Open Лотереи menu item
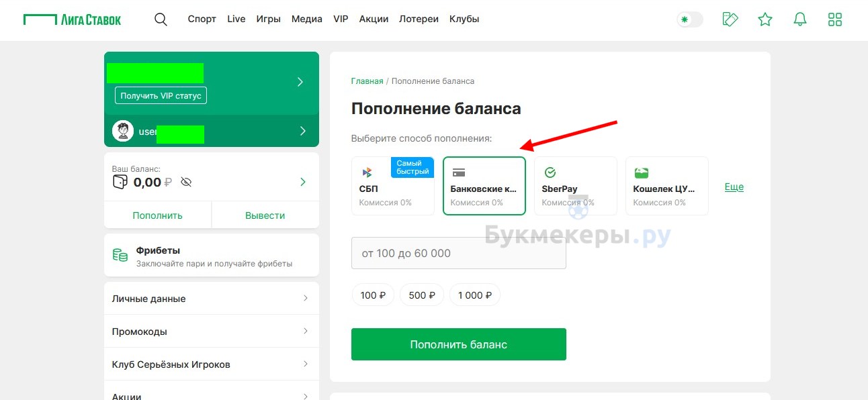The image size is (868, 400). 419,19
